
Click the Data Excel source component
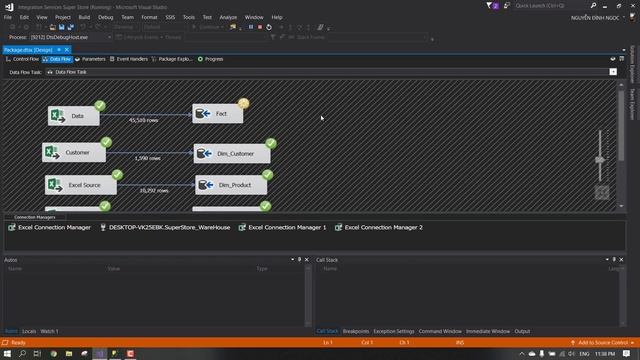73,116
